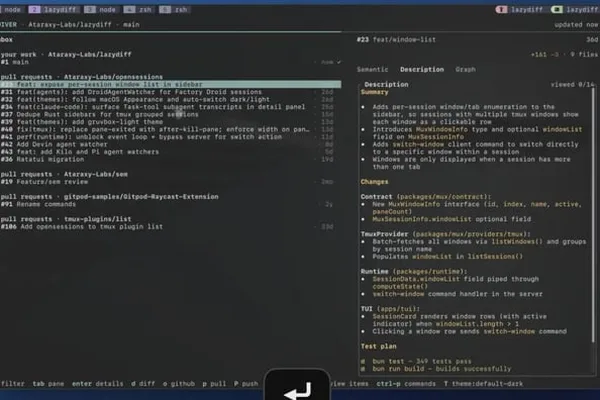Click the 'Test plan' heading
Viewport: 600px width, 400px height.
tap(378, 346)
